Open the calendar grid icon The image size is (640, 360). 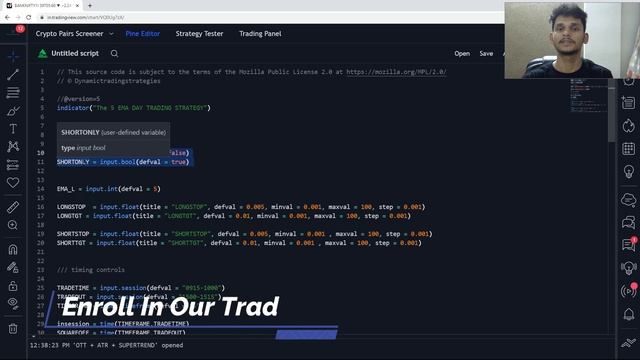629,149
